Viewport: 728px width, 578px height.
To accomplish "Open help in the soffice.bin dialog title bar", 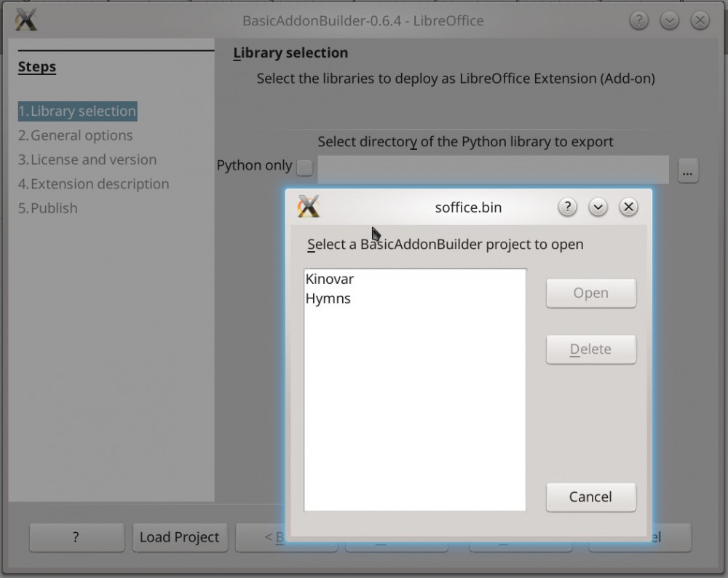I will click(567, 207).
